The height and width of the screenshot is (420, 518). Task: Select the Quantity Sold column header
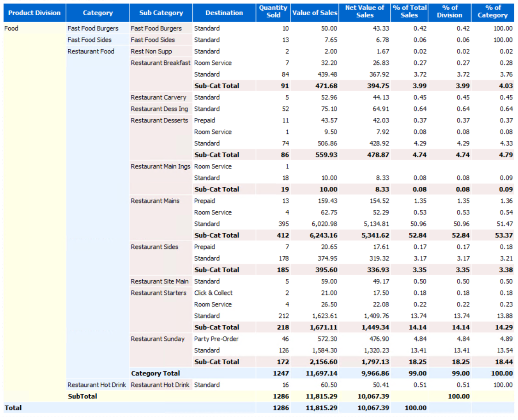(273, 13)
